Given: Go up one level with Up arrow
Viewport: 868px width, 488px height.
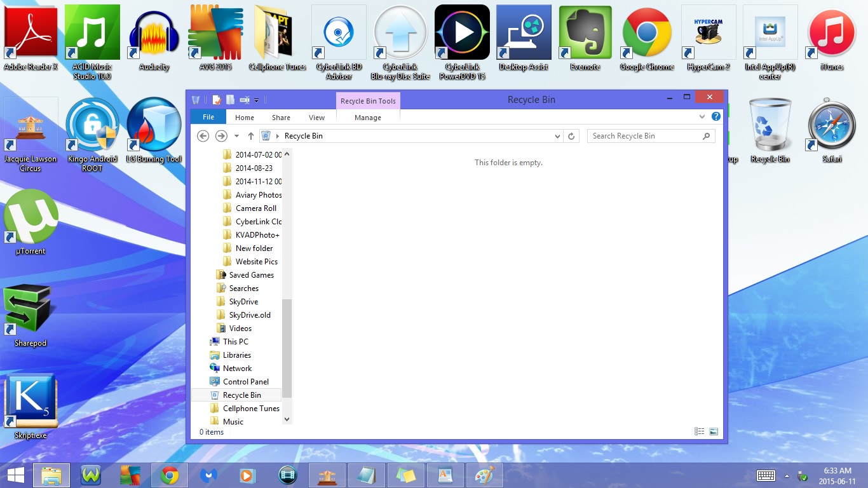Looking at the screenshot, I should click(251, 136).
